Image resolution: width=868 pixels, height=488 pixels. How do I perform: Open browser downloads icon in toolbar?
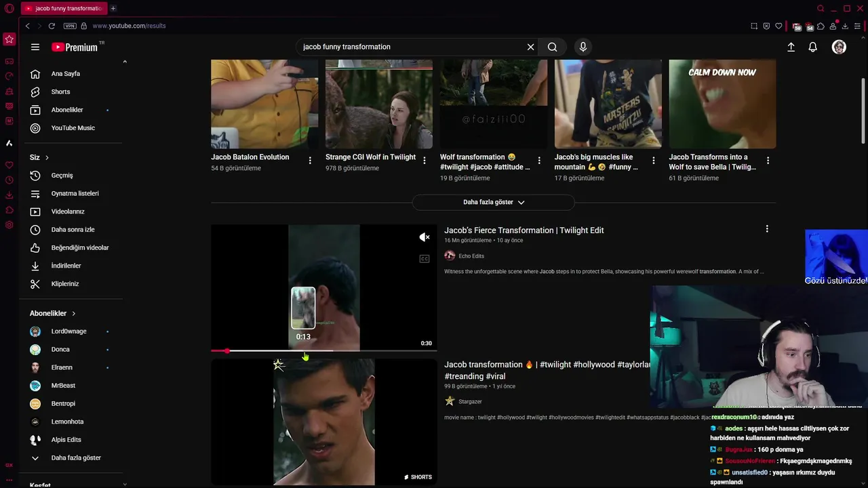point(845,26)
